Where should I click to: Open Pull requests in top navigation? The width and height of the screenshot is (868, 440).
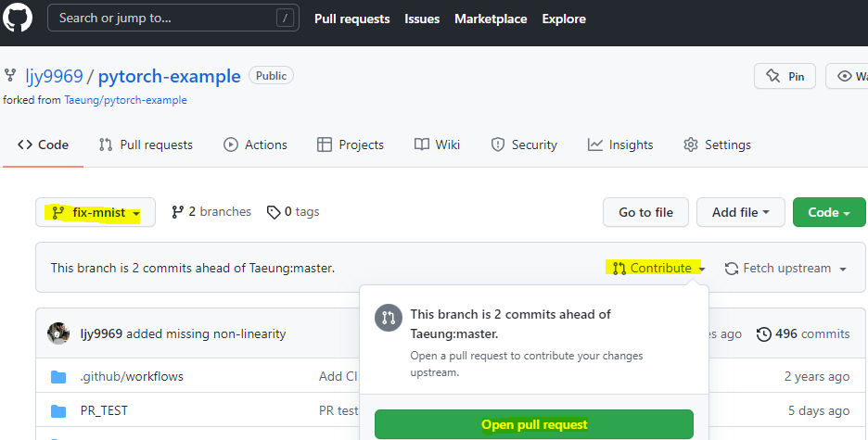(352, 19)
